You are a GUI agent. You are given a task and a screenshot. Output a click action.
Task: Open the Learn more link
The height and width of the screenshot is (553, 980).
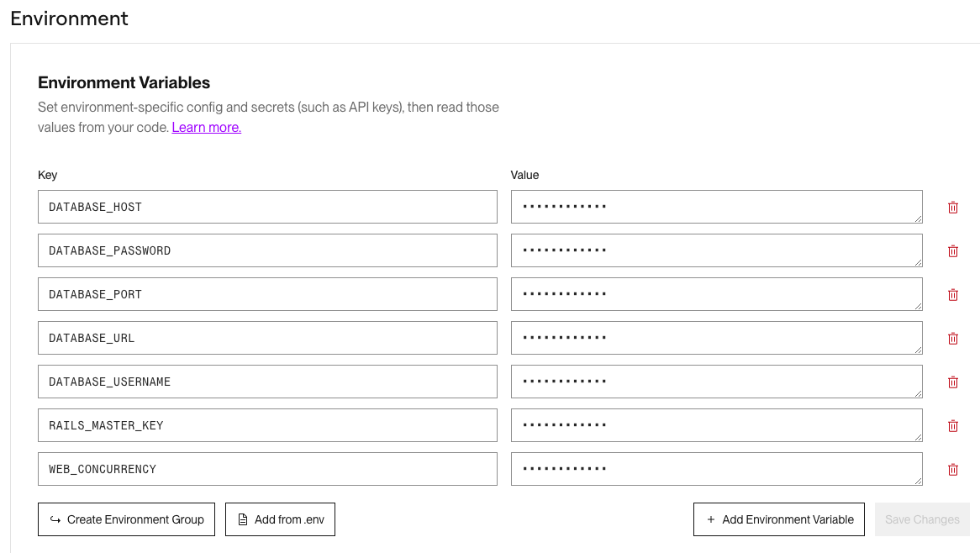(207, 128)
